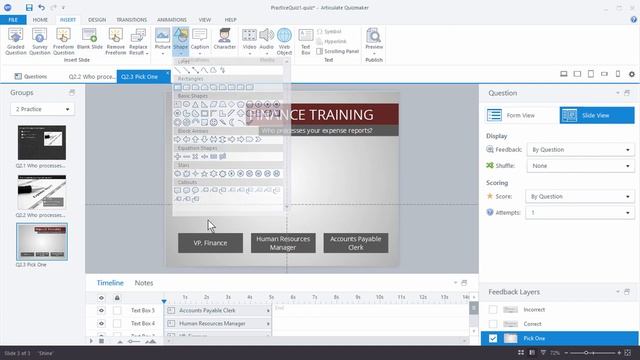Play the timeline with the play button
This screenshot has width=640, height=360.
(x=91, y=341)
